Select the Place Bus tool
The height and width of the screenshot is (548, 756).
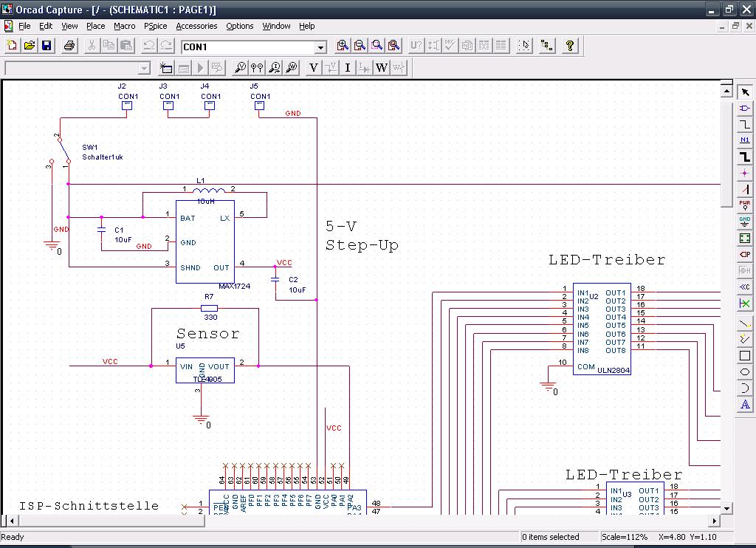coord(745,157)
